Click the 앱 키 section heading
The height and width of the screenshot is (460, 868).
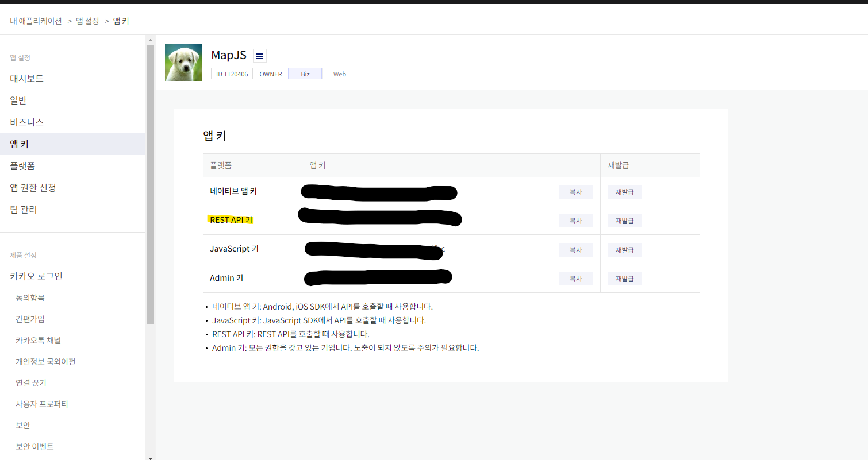click(x=214, y=136)
